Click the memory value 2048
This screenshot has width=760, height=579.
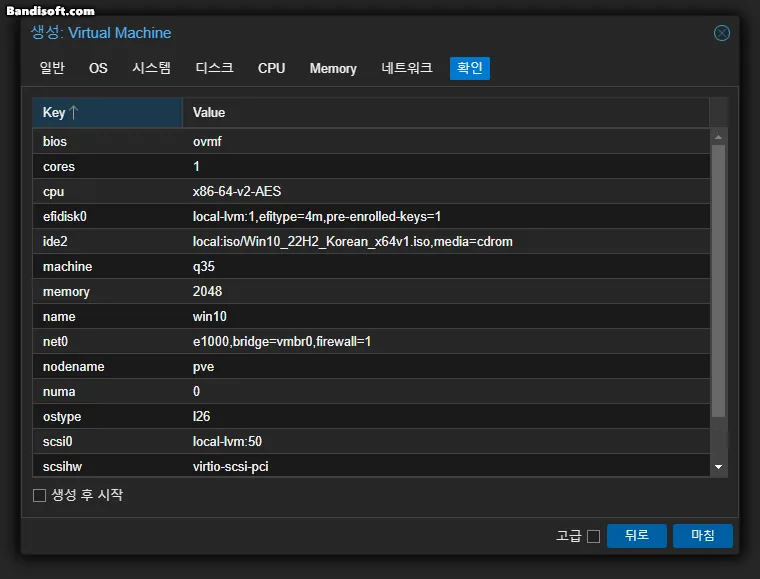pyautogui.click(x=207, y=291)
